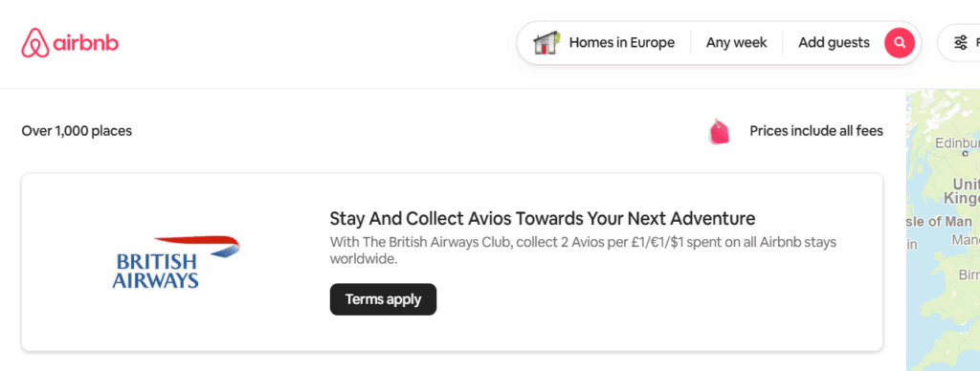
Task: Open the Add guests selector
Action: [x=834, y=43]
